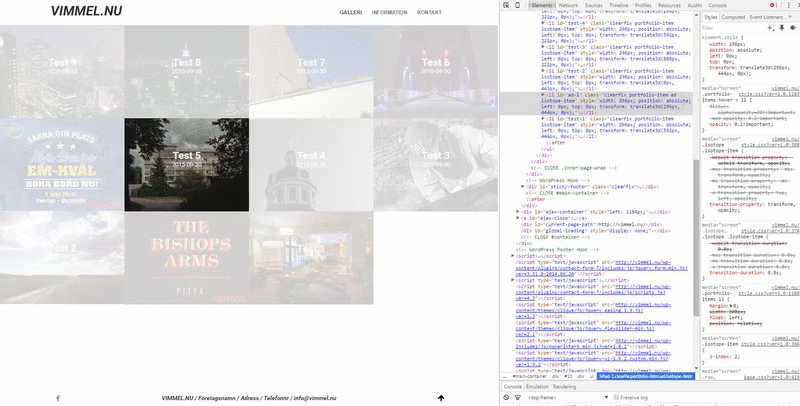Open DevTools three-dot settings menu
The width and height of the screenshot is (800, 406).
point(788,5)
